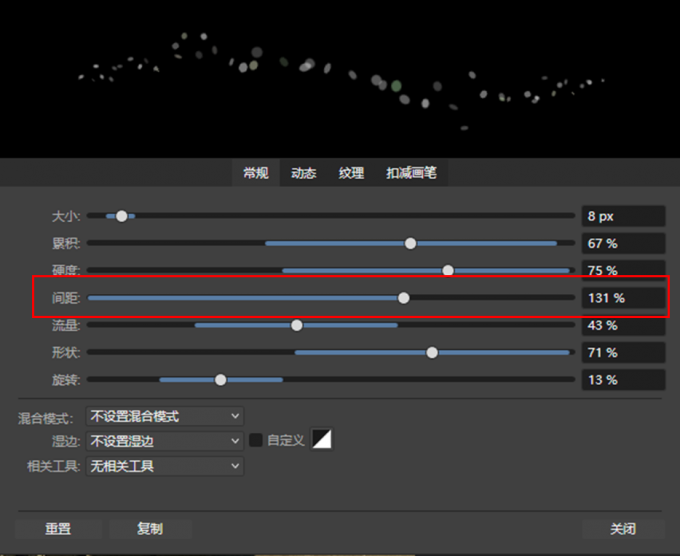Select the 纹理 tab
Image resolution: width=680 pixels, height=556 pixels.
(x=351, y=173)
